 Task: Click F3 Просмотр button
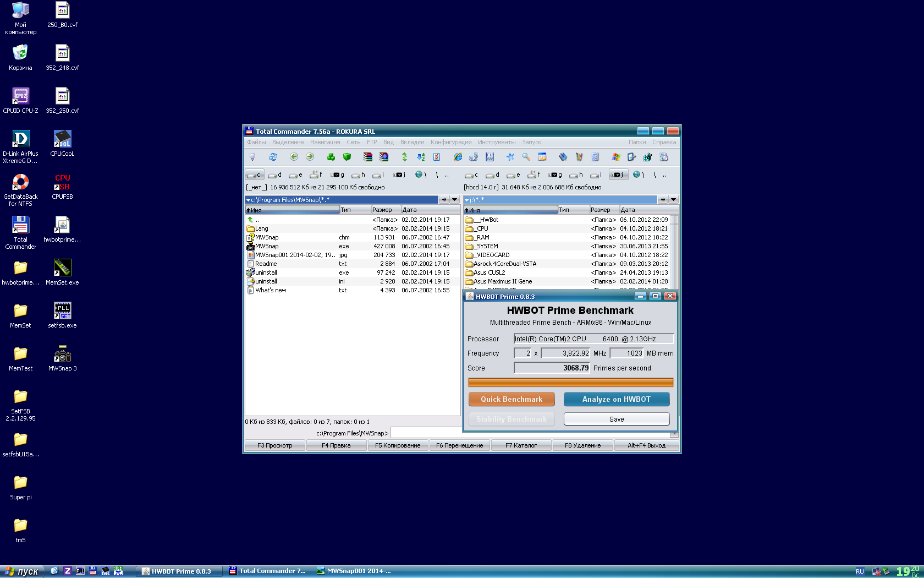[x=274, y=445]
